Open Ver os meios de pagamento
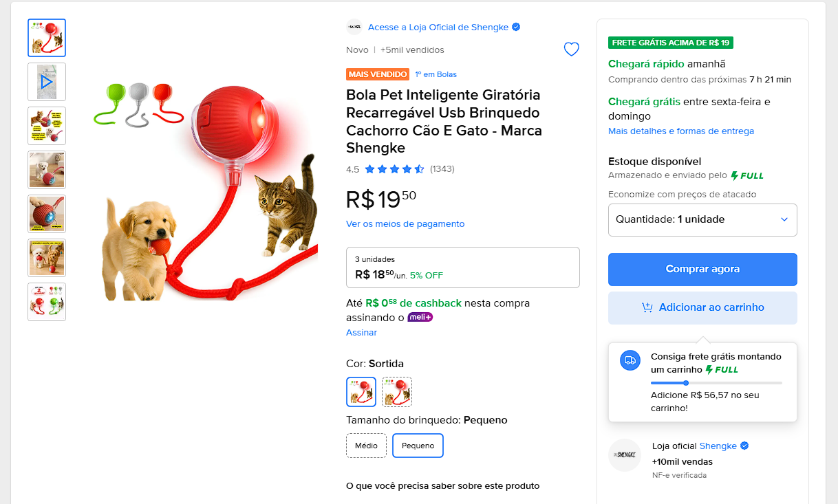838x504 pixels. pyautogui.click(x=405, y=224)
